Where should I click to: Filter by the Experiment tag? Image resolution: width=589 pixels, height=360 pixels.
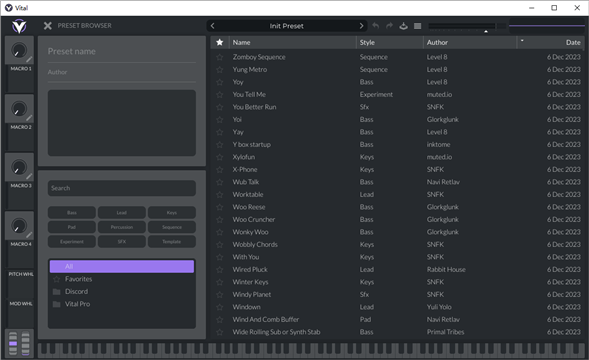coord(72,242)
